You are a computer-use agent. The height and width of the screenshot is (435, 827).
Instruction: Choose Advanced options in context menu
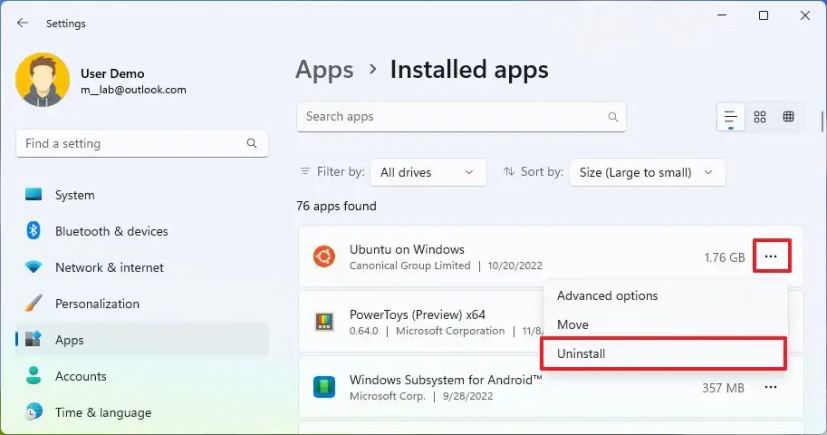click(666, 296)
